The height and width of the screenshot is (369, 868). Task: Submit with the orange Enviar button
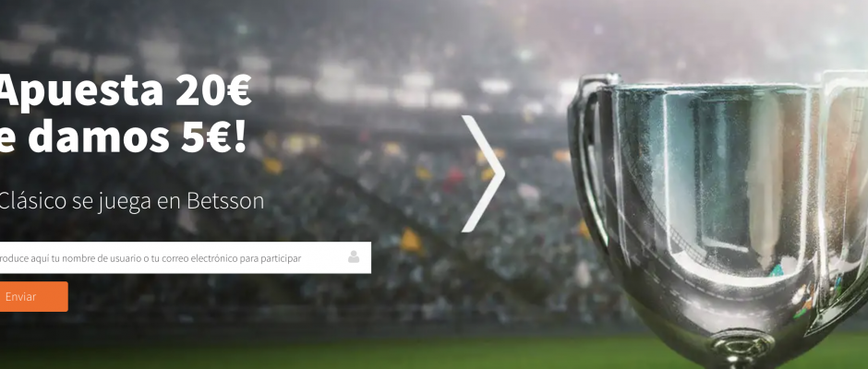[x=34, y=296]
